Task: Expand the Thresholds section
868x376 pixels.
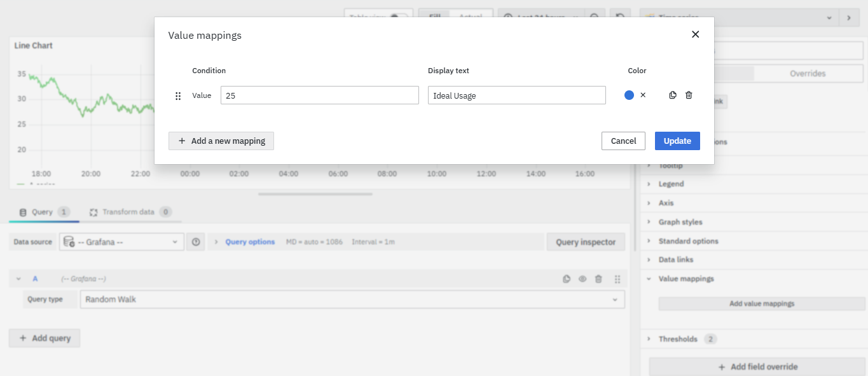Action: (x=678, y=339)
